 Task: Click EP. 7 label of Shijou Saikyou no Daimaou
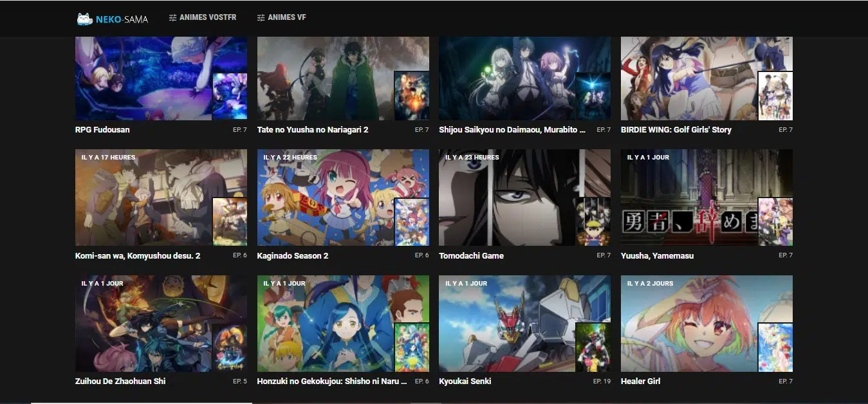pyautogui.click(x=604, y=130)
